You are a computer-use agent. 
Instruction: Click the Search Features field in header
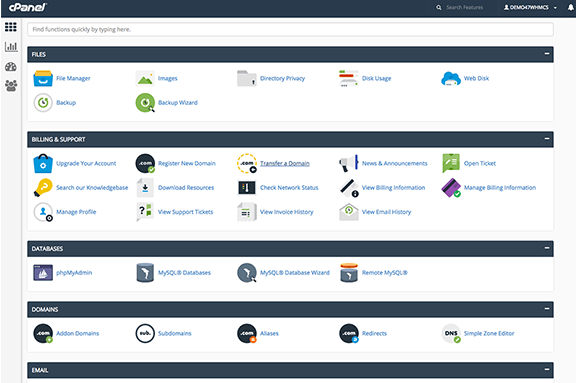[464, 8]
